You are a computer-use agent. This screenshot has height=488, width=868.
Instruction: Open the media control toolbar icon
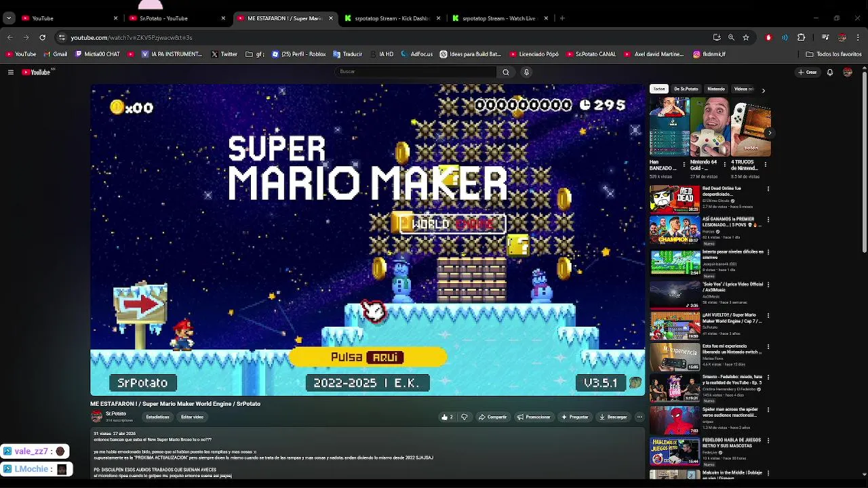[825, 37]
